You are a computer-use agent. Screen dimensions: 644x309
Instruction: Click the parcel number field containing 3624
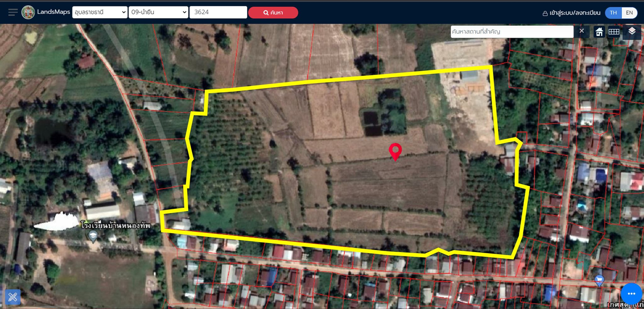pos(218,13)
